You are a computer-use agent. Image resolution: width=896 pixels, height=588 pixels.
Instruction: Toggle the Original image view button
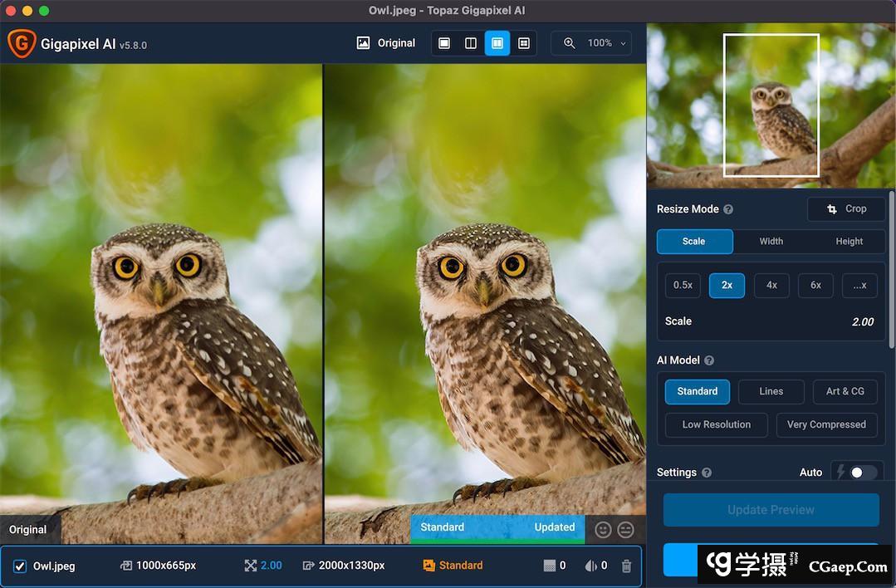[386, 43]
